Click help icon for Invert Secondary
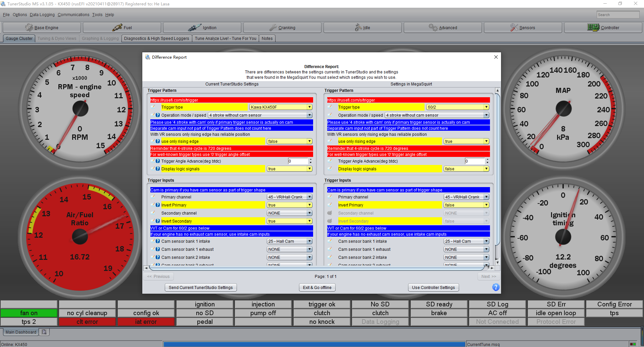The height and width of the screenshot is (347, 644). 158,221
